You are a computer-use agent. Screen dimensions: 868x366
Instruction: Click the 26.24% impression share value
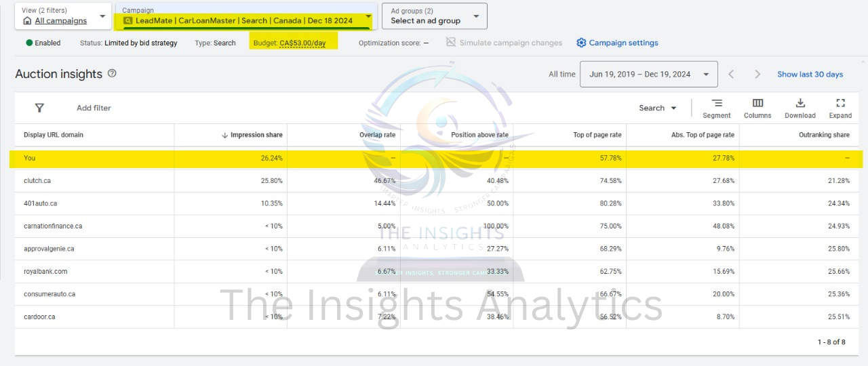pos(271,158)
